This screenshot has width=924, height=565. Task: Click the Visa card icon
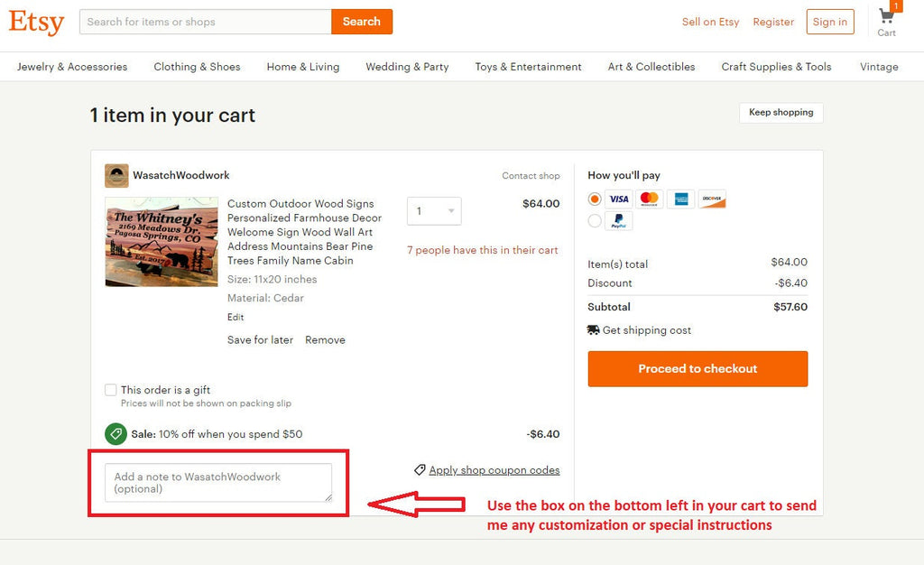(619, 199)
